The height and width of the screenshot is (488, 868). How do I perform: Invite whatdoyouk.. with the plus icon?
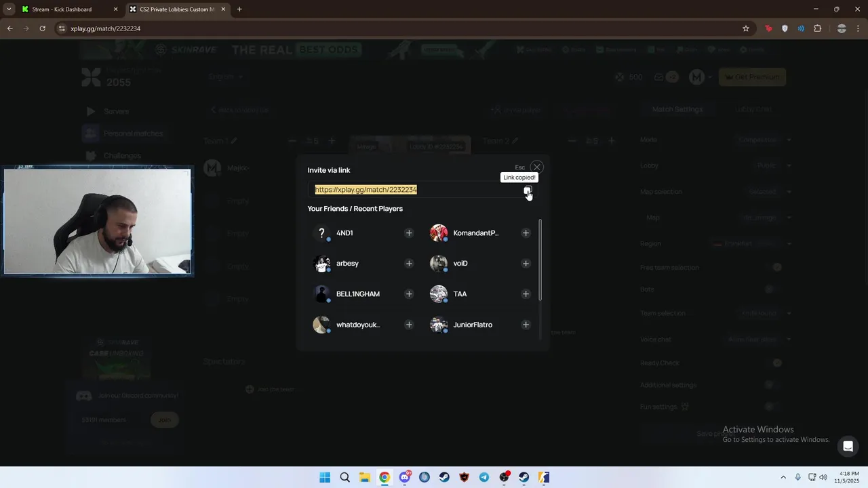pos(409,325)
